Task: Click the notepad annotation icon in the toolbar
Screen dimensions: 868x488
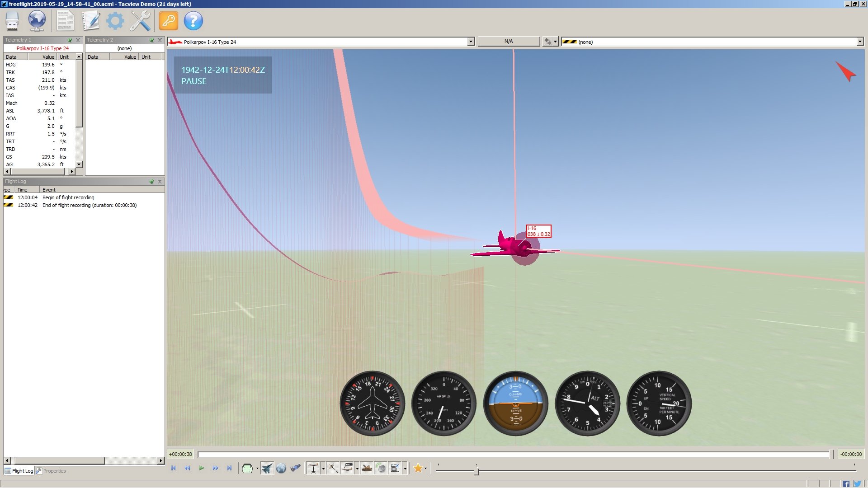Action: tap(90, 20)
